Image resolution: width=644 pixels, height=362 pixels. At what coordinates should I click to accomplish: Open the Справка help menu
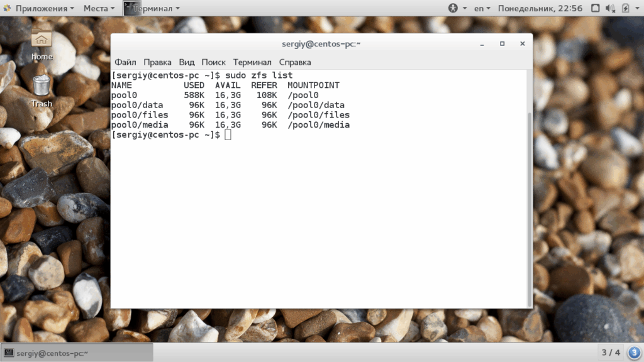pyautogui.click(x=295, y=62)
